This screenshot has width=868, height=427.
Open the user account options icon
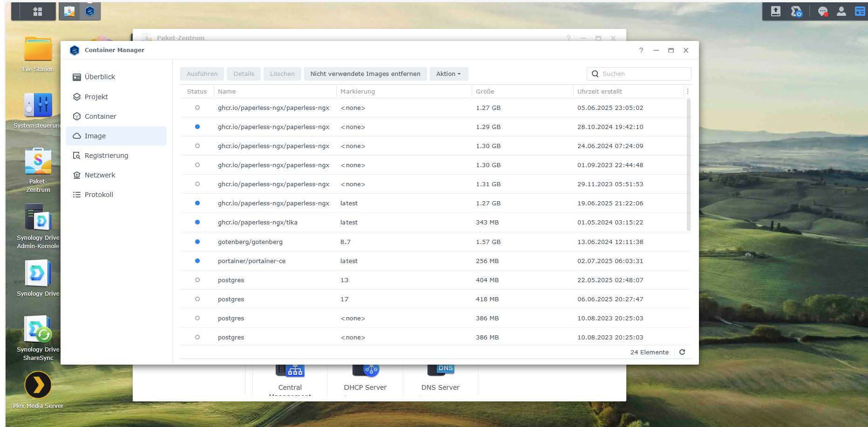pos(841,11)
